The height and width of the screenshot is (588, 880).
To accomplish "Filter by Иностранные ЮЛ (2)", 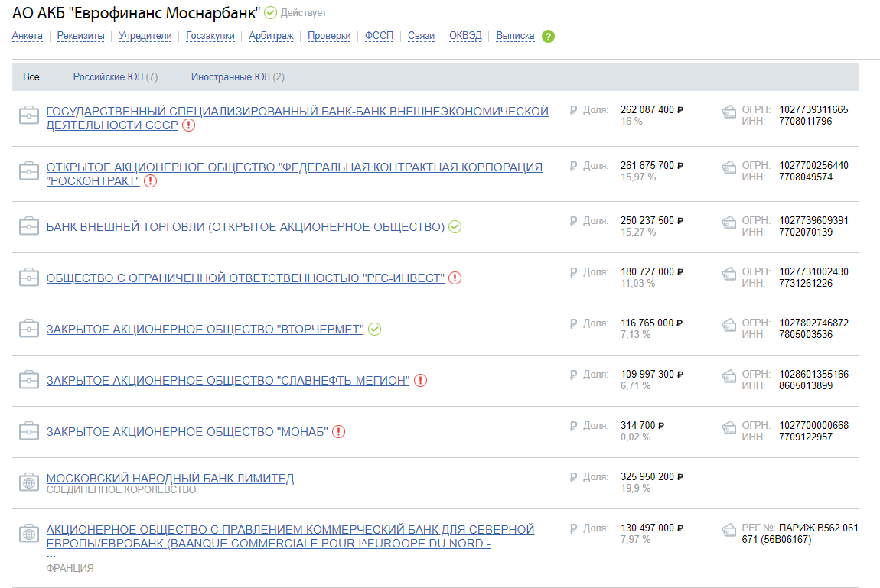I will coord(237,76).
